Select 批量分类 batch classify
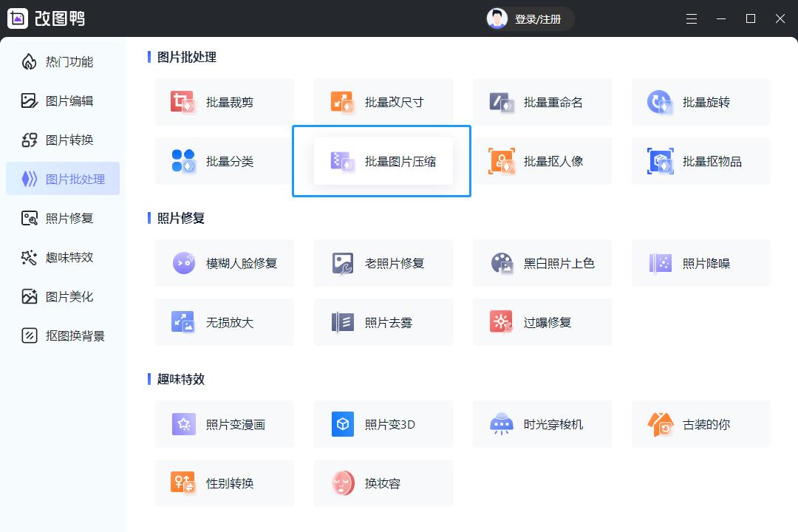 click(225, 161)
